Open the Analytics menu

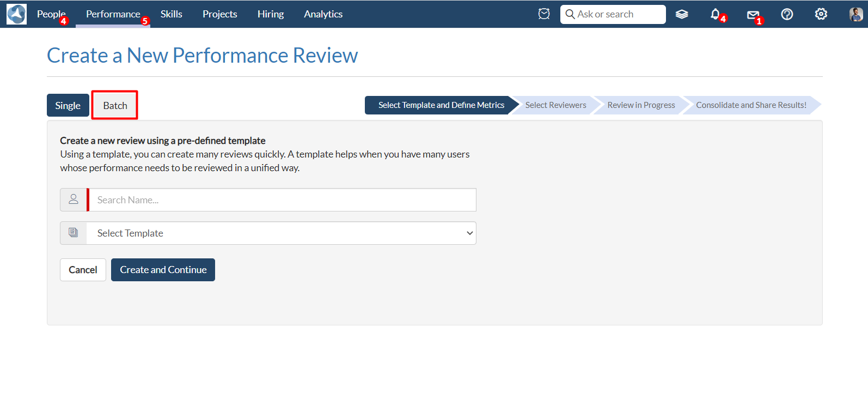point(323,14)
